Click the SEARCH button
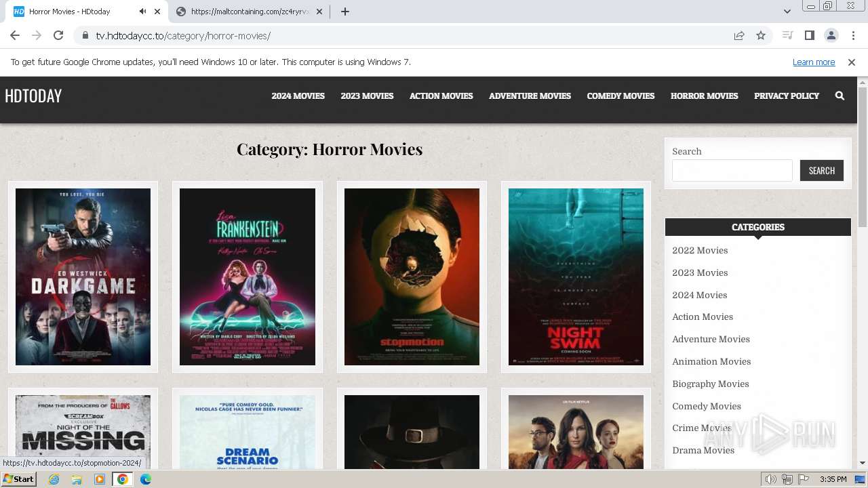868x488 pixels. coord(822,170)
